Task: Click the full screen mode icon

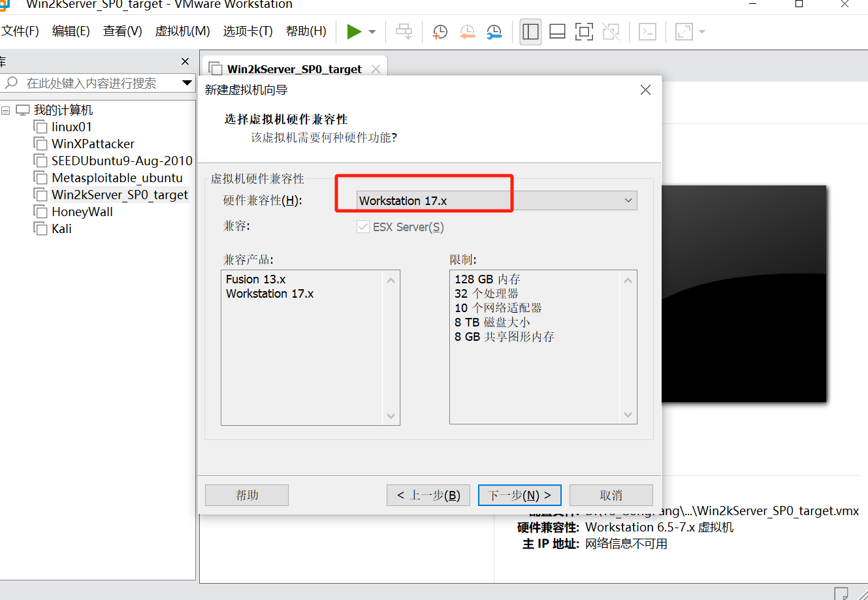Action: tap(584, 31)
